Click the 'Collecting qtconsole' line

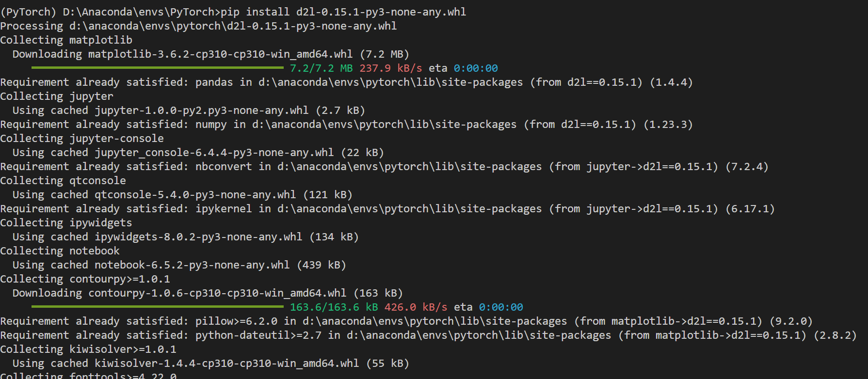(63, 180)
